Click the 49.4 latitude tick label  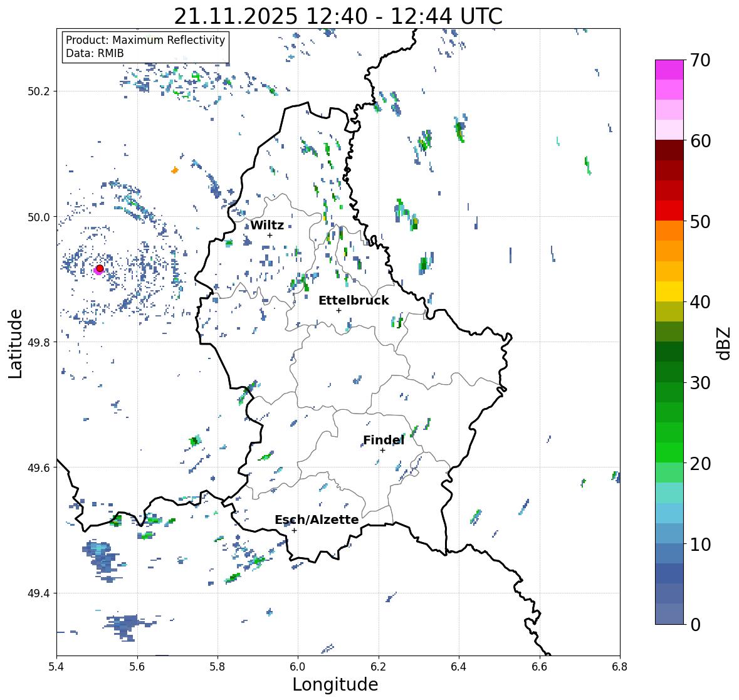[39, 593]
